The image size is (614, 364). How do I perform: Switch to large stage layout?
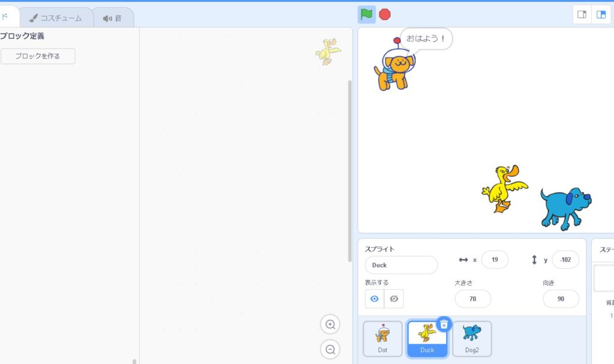pyautogui.click(x=601, y=14)
